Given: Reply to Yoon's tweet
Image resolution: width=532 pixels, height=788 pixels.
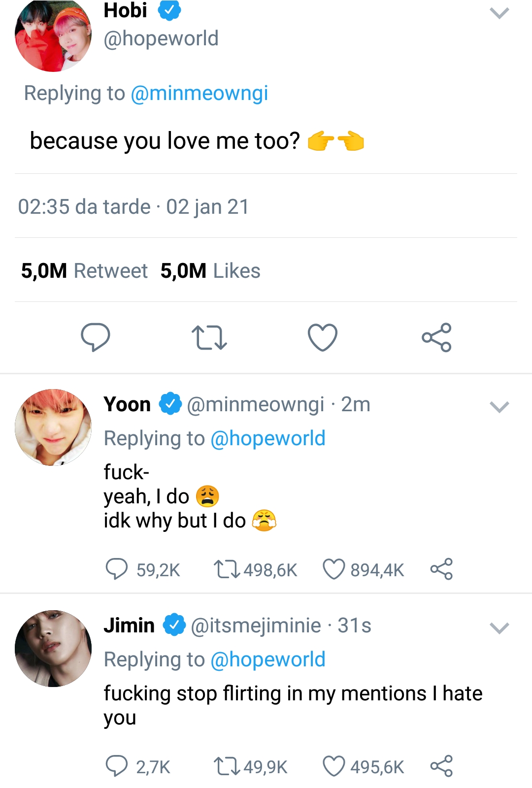Looking at the screenshot, I should [x=117, y=569].
